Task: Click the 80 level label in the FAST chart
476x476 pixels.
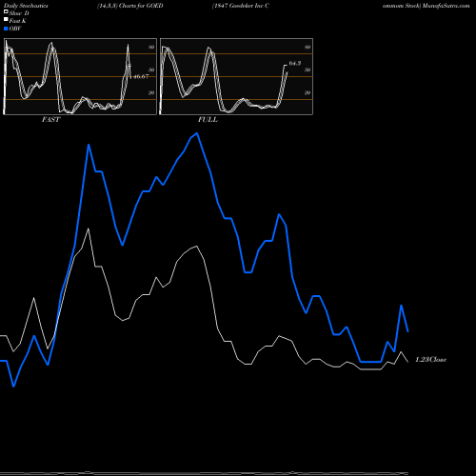Action: pos(151,47)
